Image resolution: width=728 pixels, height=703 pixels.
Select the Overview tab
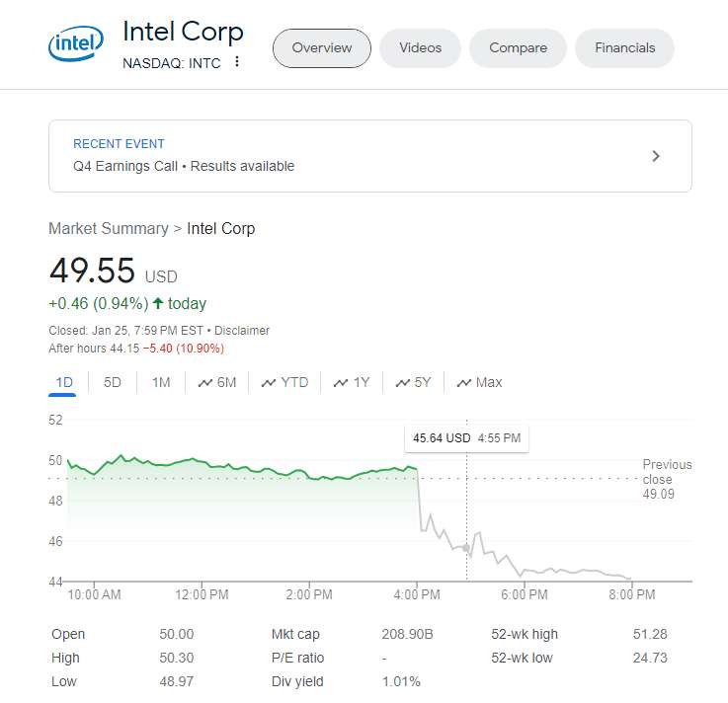tap(322, 48)
